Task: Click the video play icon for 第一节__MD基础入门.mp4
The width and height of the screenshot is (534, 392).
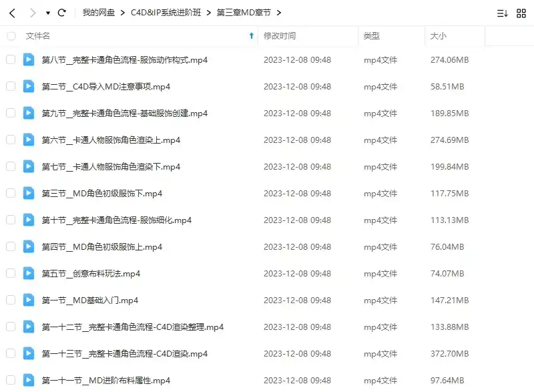Action: (29, 300)
